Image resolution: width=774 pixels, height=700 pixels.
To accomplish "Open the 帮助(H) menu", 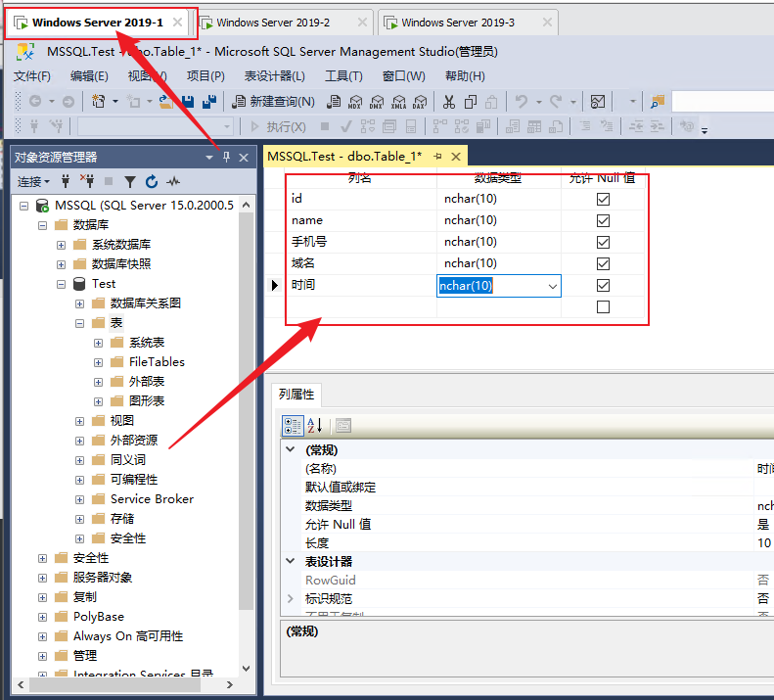I will point(465,76).
